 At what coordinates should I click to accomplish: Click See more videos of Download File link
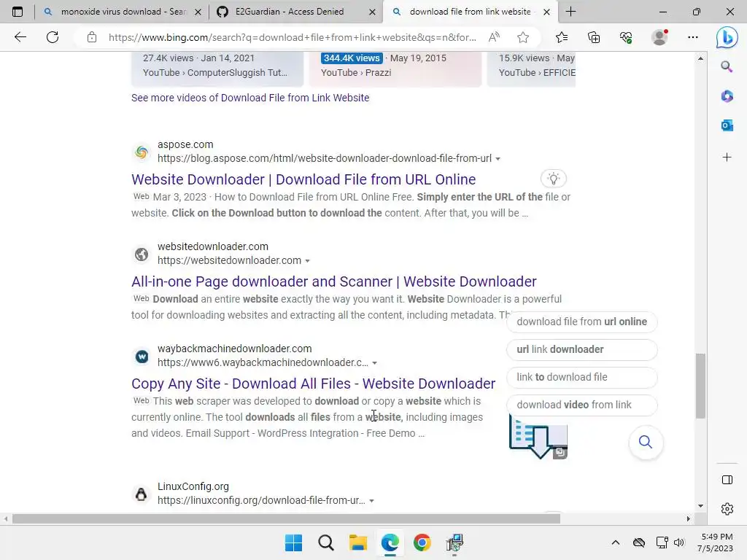pyautogui.click(x=250, y=98)
